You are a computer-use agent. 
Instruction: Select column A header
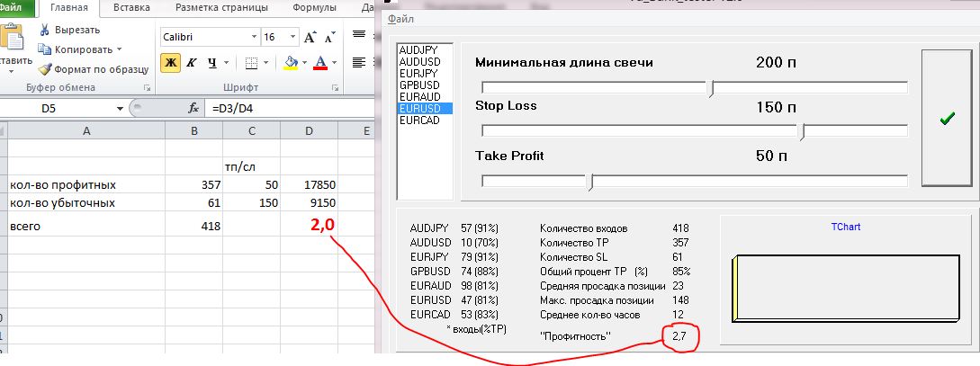[86, 130]
